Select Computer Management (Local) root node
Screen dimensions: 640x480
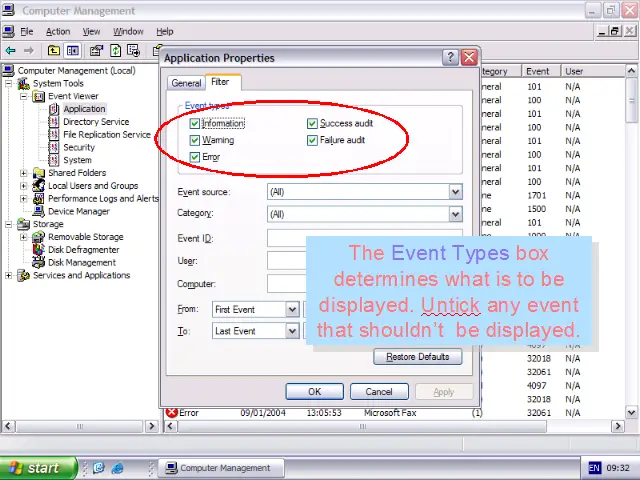[x=76, y=71]
